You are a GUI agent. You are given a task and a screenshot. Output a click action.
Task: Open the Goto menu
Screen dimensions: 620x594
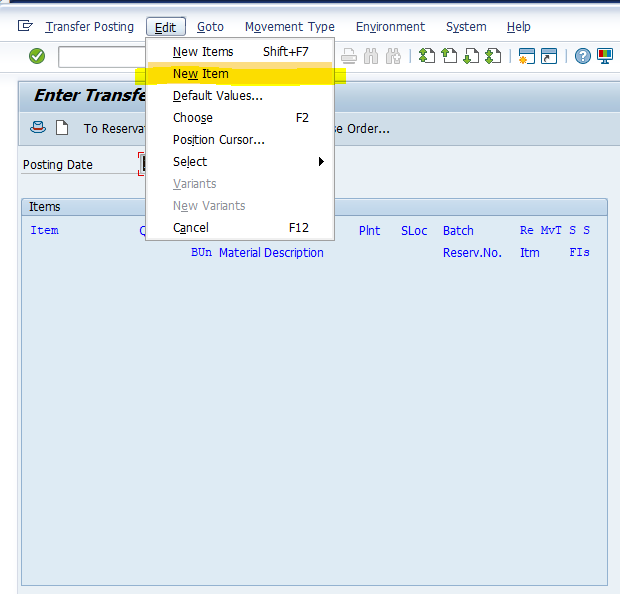[210, 27]
